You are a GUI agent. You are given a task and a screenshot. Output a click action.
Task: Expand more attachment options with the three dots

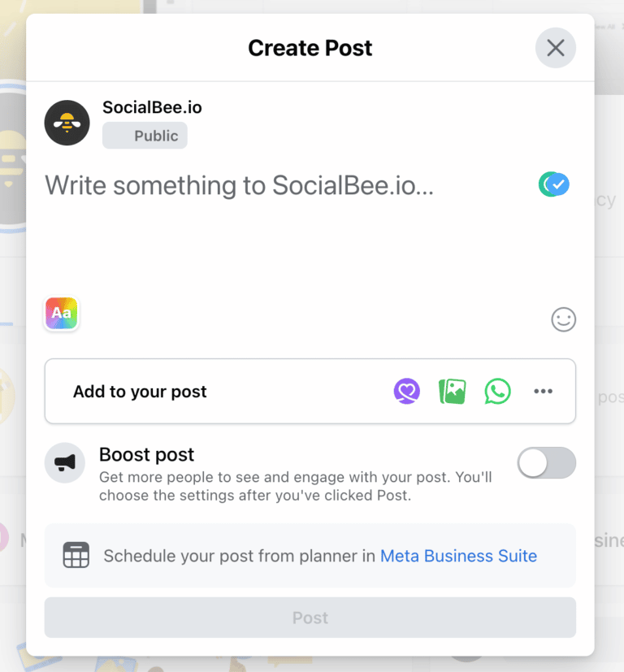click(543, 391)
